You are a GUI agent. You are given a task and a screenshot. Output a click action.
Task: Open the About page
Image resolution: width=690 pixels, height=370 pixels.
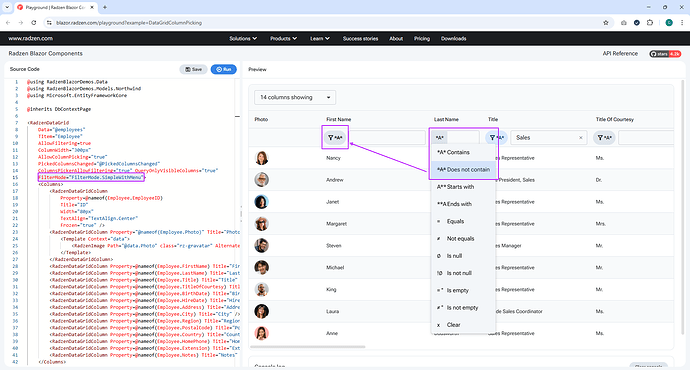coord(396,39)
